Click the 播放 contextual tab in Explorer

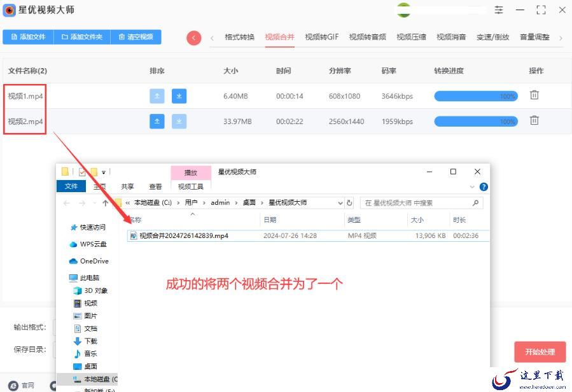click(x=191, y=172)
